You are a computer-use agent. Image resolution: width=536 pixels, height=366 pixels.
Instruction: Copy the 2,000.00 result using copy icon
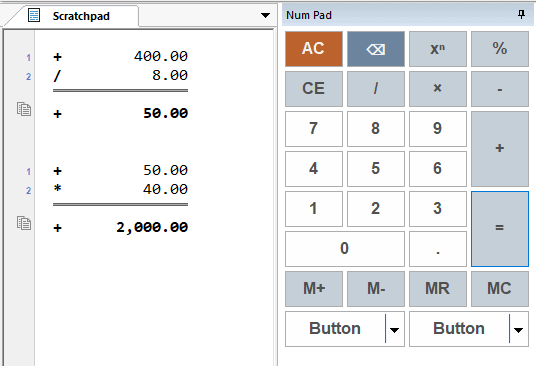tap(24, 223)
